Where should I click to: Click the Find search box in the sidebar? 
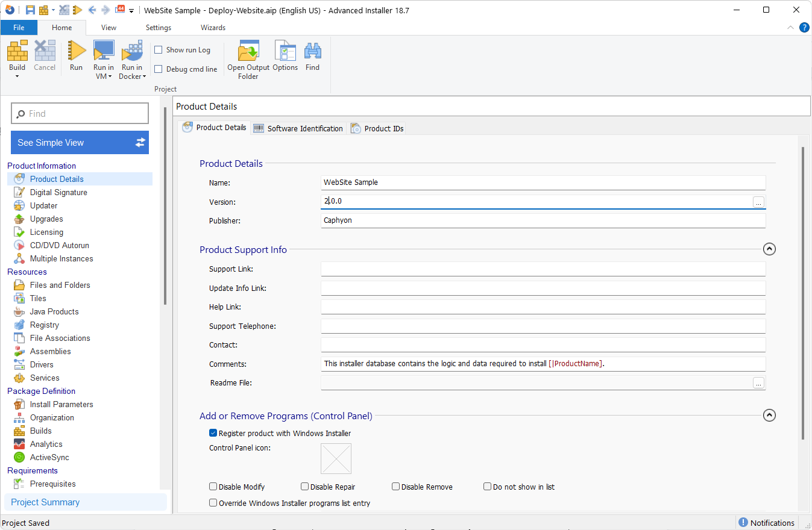[x=80, y=113]
